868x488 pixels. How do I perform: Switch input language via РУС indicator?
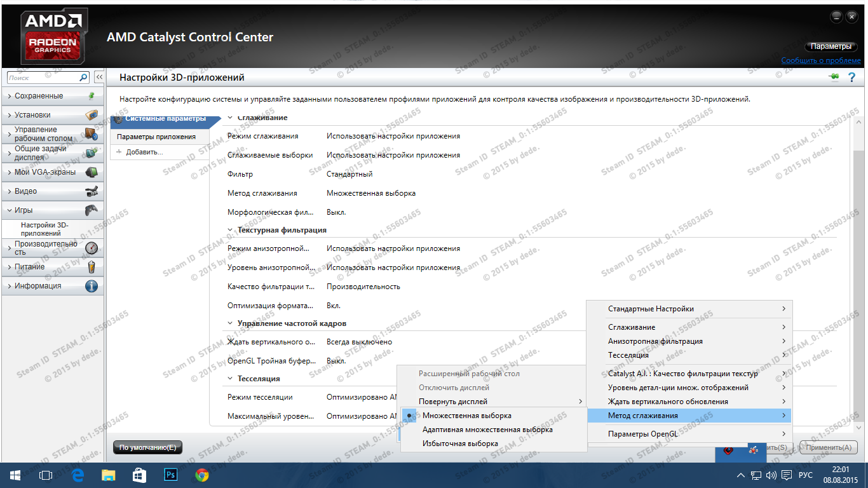pyautogui.click(x=805, y=475)
